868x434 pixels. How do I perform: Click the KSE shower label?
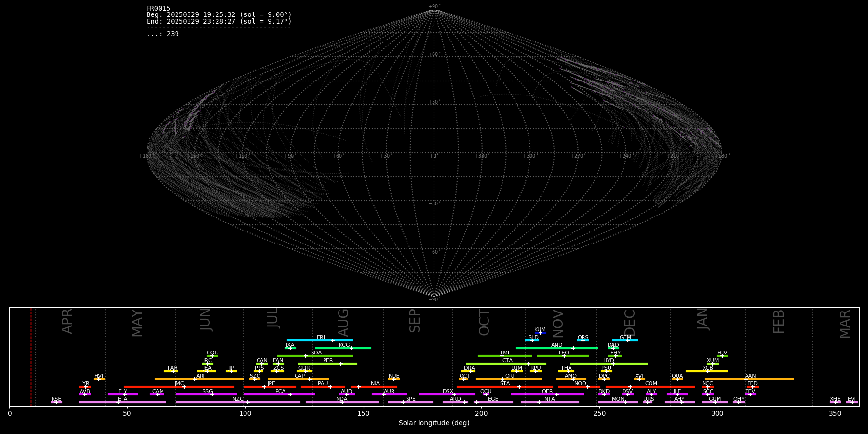click(56, 399)
